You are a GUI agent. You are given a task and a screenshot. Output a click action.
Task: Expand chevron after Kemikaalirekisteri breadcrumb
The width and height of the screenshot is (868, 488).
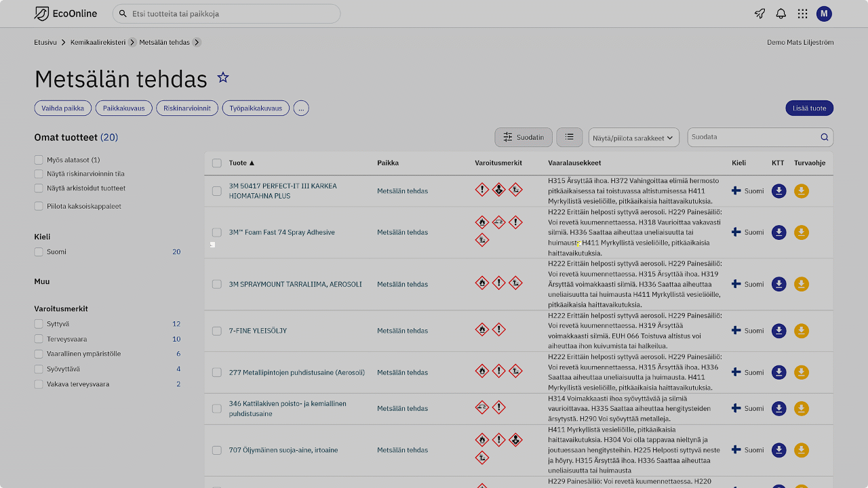pyautogui.click(x=132, y=42)
